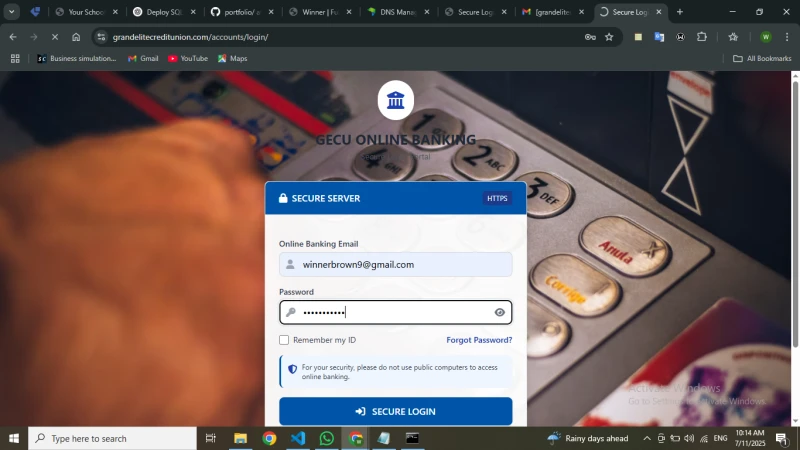Click the SECURE LOGIN button
The image size is (800, 450).
coord(395,411)
